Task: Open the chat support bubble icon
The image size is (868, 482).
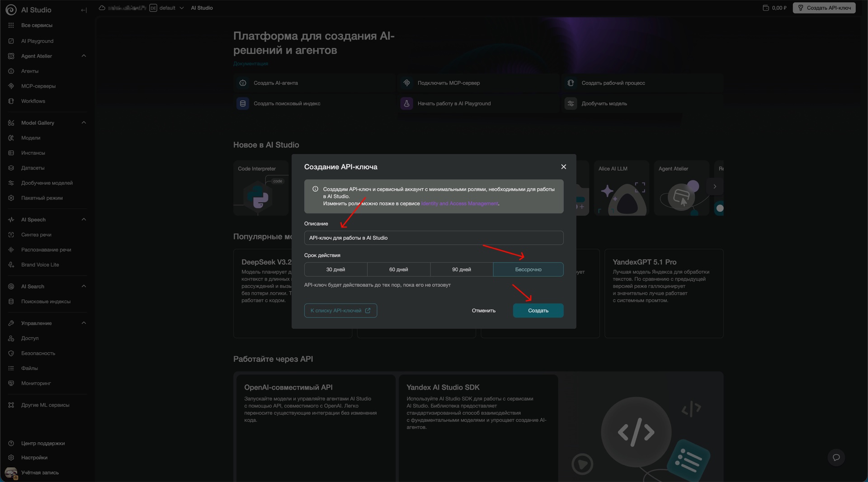Action: point(836,457)
